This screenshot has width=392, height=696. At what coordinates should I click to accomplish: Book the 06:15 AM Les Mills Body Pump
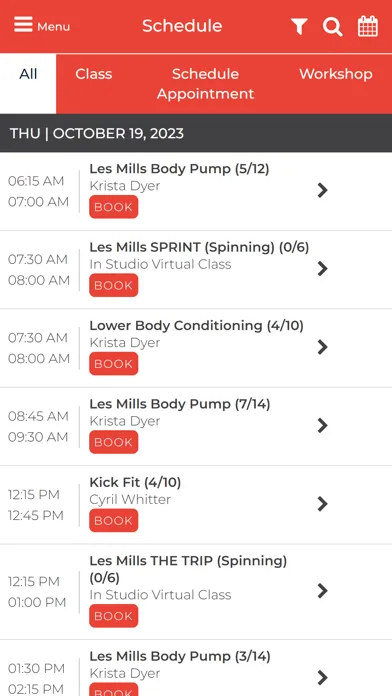(114, 207)
